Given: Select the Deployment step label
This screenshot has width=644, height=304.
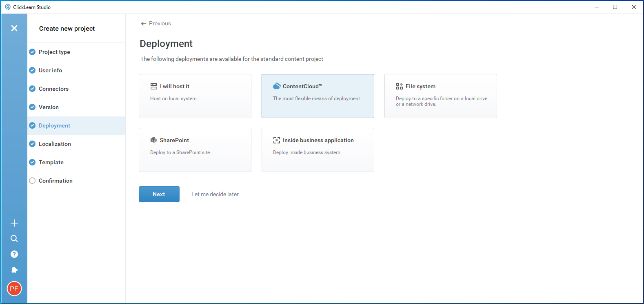Looking at the screenshot, I should (54, 125).
